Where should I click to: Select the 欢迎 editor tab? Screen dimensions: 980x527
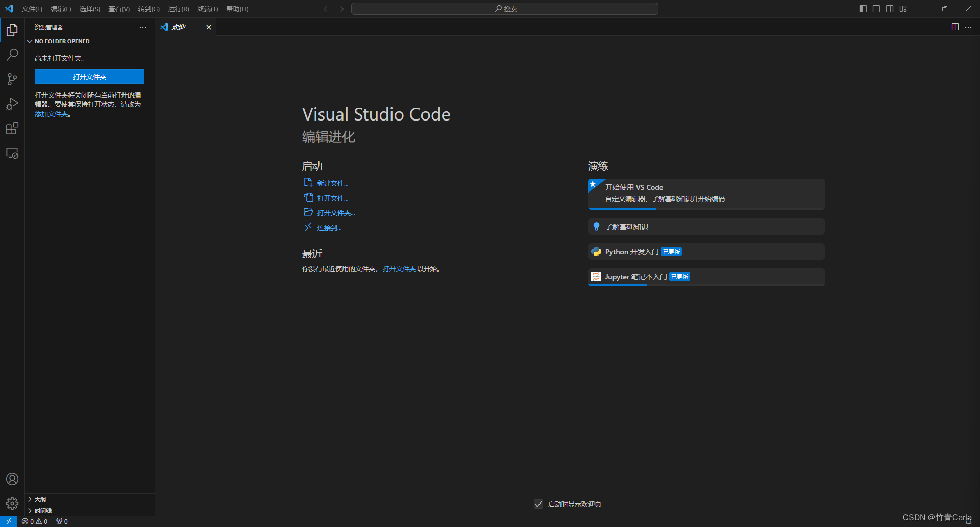[x=185, y=27]
